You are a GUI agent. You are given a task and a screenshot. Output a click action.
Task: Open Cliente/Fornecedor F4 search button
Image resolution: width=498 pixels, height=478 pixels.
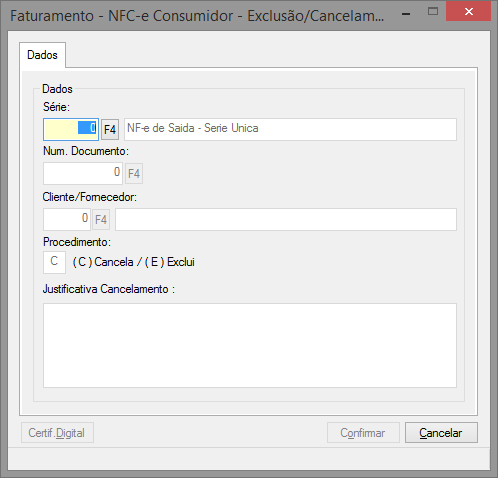101,219
